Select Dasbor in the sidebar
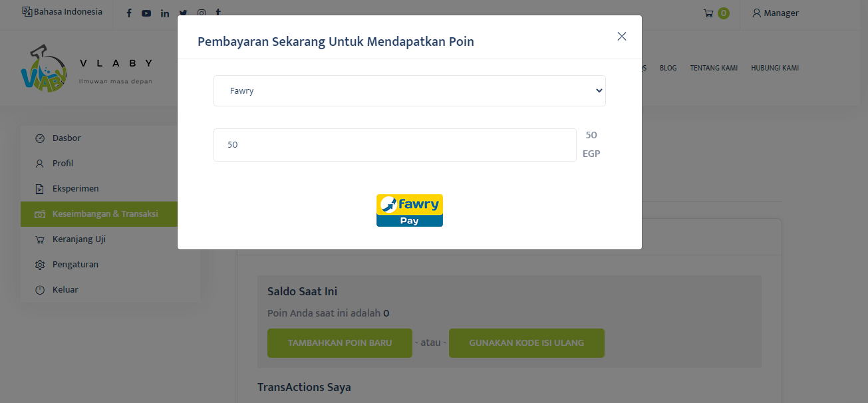868x403 pixels. pyautogui.click(x=66, y=138)
